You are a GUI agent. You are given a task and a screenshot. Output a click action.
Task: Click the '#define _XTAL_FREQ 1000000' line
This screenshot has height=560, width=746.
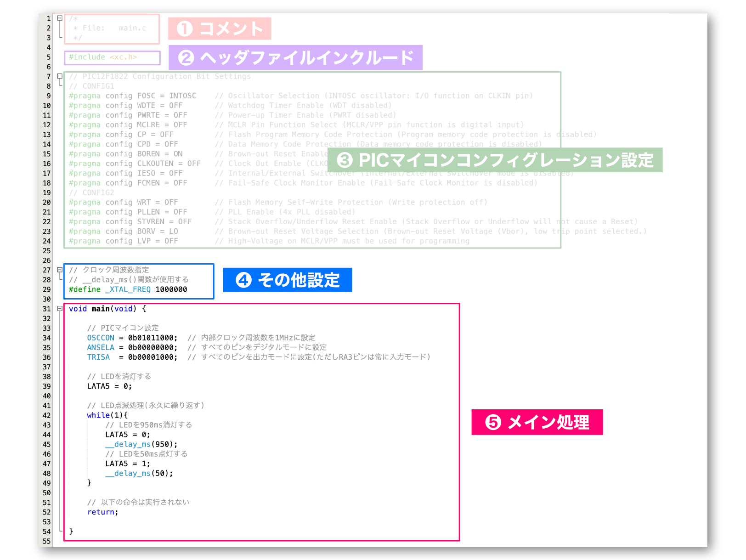click(128, 289)
